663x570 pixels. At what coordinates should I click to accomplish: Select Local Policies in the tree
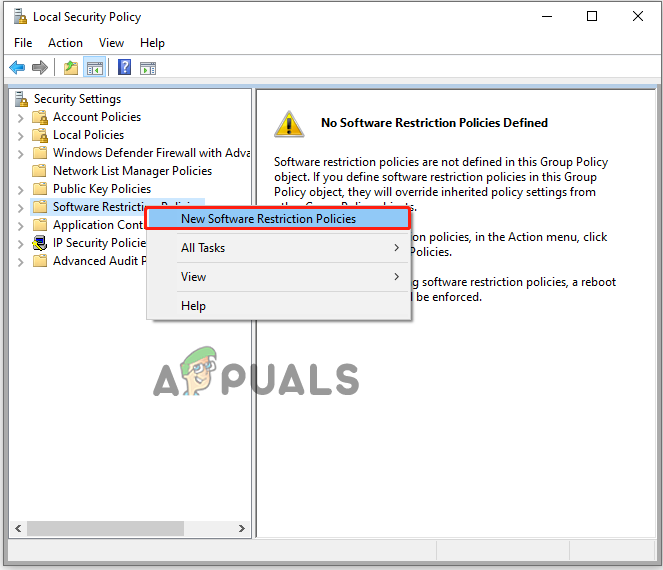click(x=88, y=135)
